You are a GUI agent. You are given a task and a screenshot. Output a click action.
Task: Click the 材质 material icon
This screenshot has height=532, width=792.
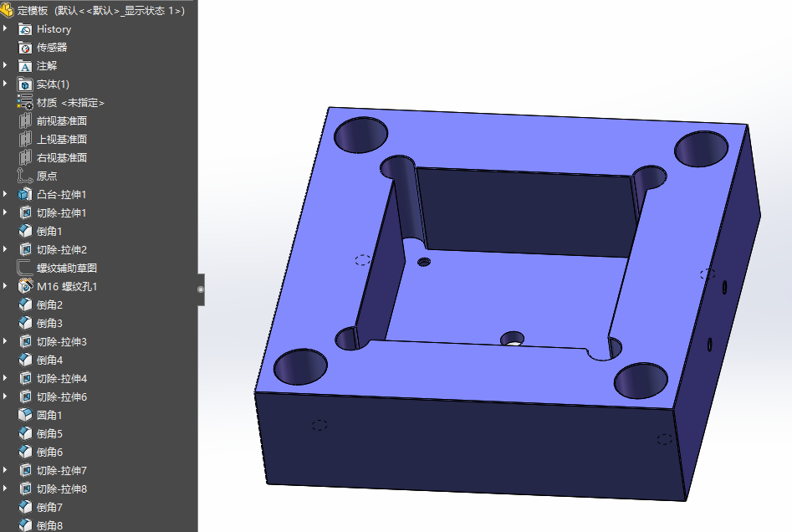click(x=25, y=103)
